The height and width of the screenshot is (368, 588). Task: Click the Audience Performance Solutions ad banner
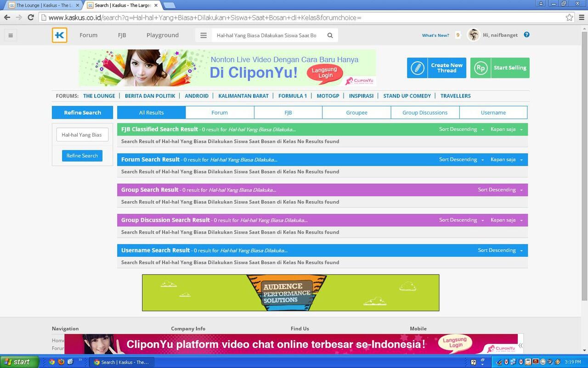tap(291, 293)
